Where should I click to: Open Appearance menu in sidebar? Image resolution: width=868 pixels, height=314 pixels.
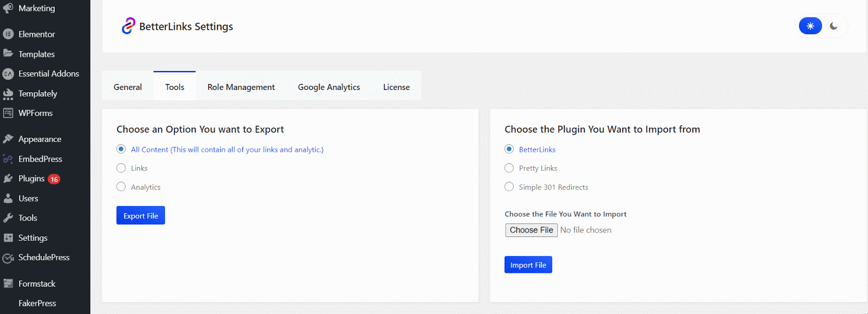(x=40, y=139)
